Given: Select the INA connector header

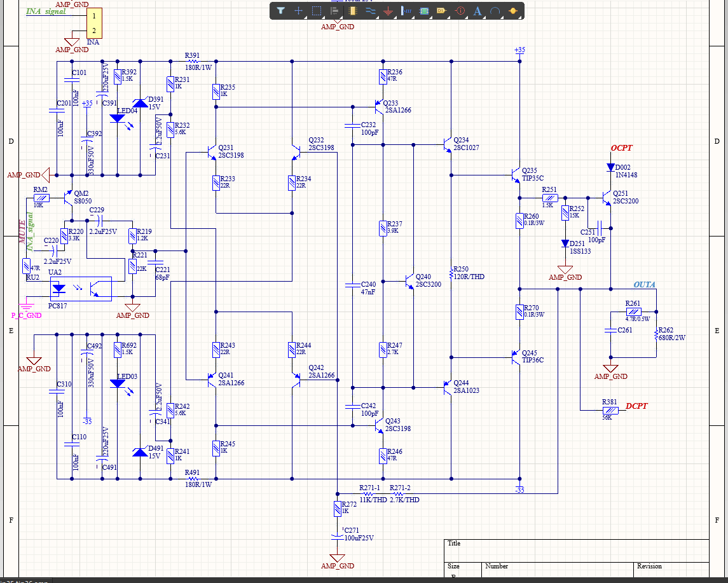Looking at the screenshot, I should tap(94, 24).
